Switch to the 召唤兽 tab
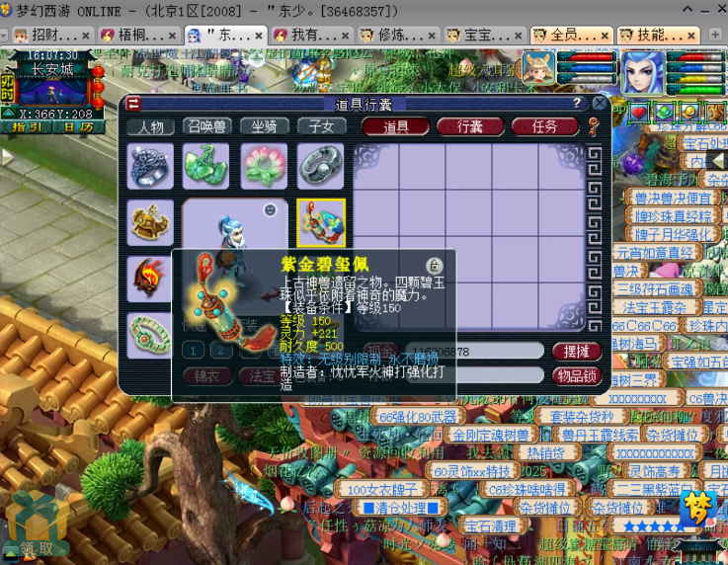728x565 pixels. pos(207,126)
